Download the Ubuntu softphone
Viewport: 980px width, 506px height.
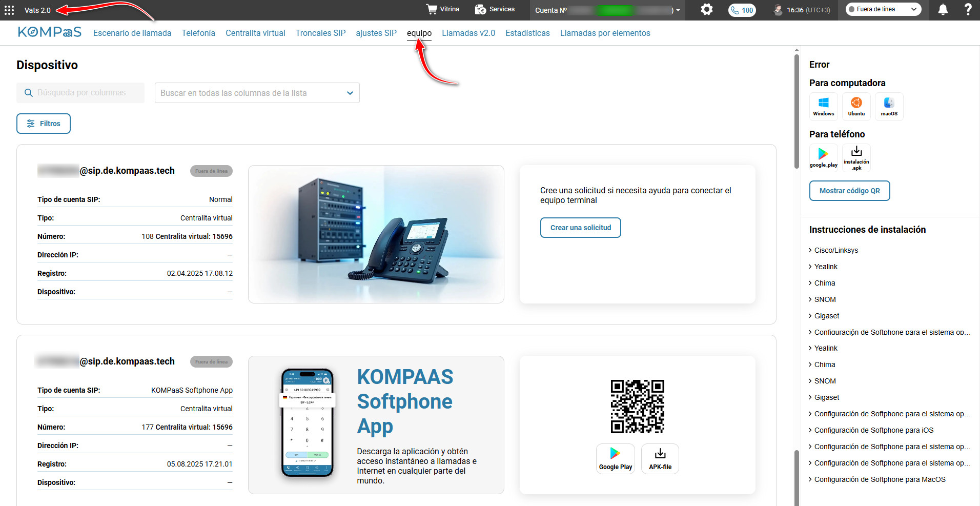pyautogui.click(x=856, y=107)
